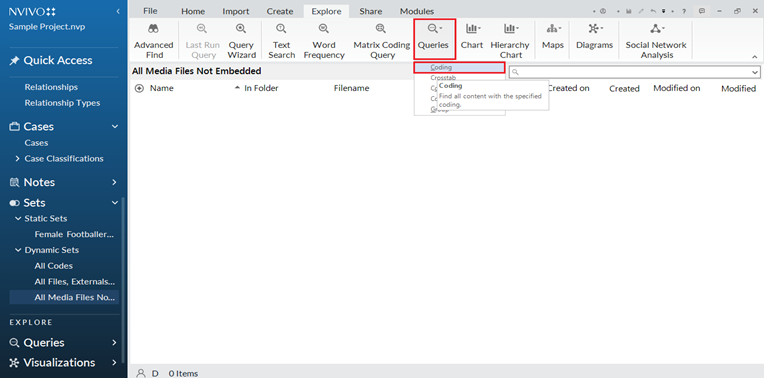Screen dimensions: 764x378
Task: Open Advanced Find binoculars tool
Action: [x=153, y=41]
